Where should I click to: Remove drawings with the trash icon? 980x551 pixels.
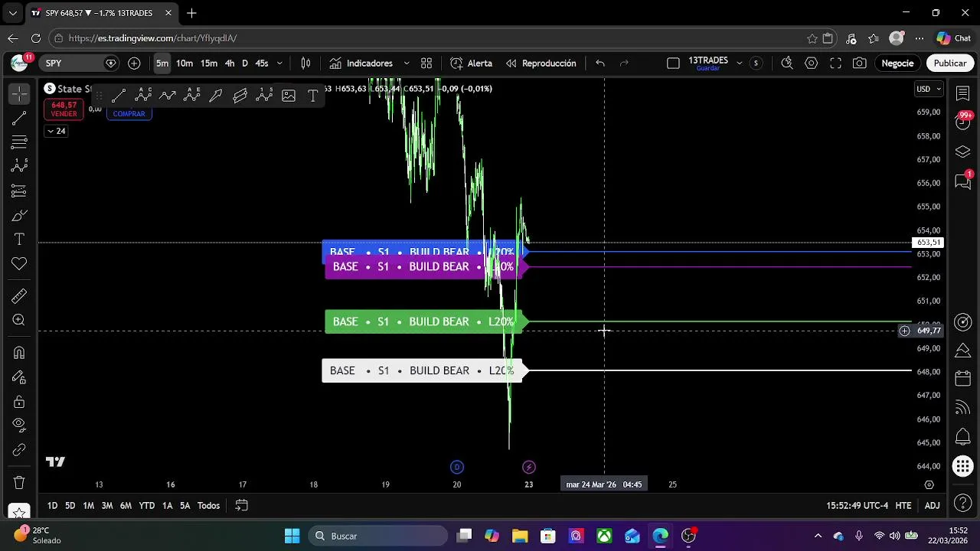pyautogui.click(x=19, y=483)
